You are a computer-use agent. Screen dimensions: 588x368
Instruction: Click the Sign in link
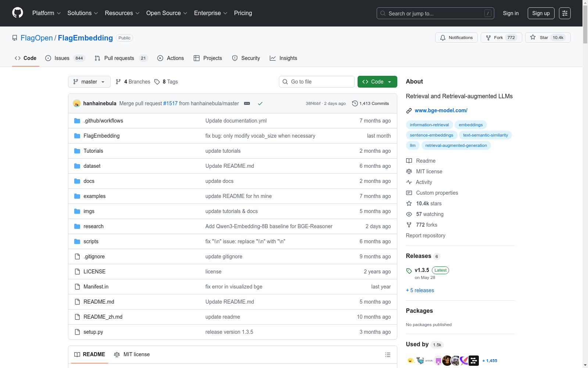point(511,13)
